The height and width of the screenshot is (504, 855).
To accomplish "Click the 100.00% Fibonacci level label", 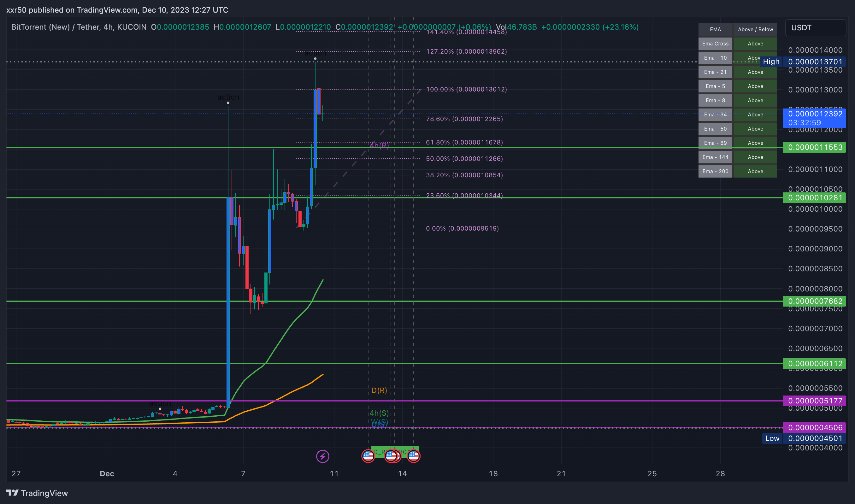I will click(466, 89).
